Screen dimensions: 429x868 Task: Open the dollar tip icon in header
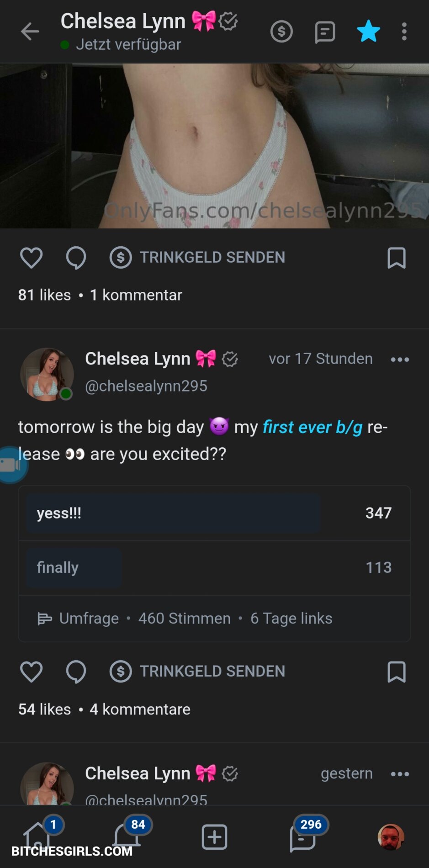pyautogui.click(x=281, y=32)
